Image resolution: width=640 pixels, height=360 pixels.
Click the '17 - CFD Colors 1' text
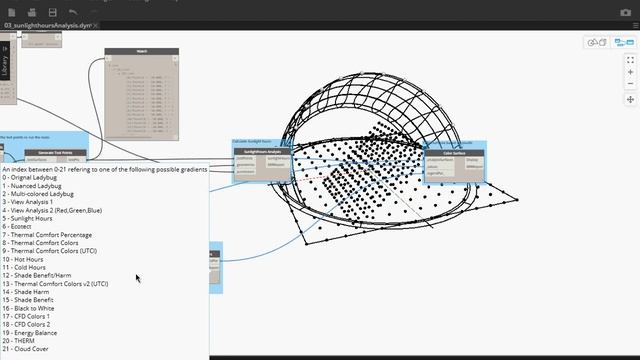tap(26, 316)
